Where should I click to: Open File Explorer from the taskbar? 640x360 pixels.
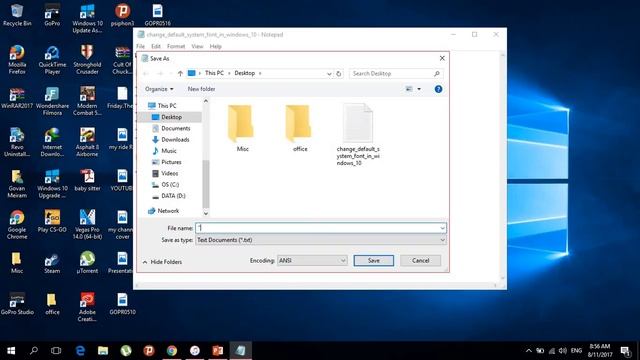[103, 351]
